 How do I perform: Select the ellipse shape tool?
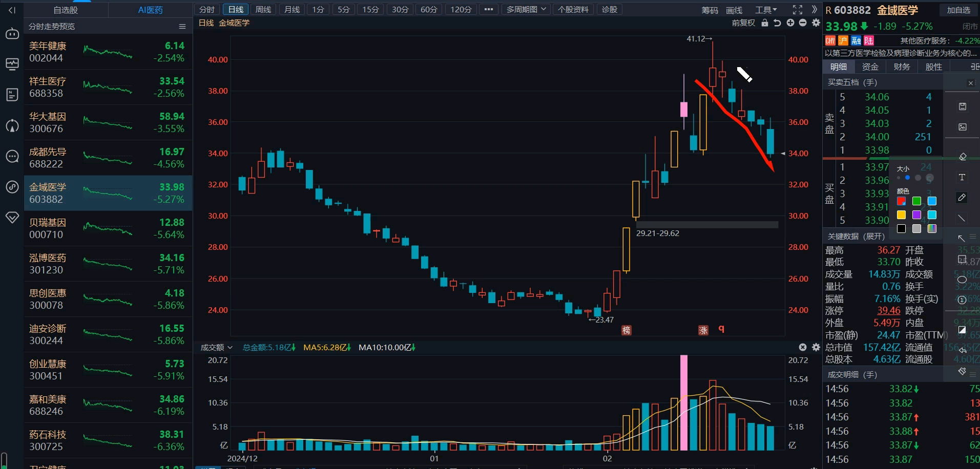coord(962,280)
